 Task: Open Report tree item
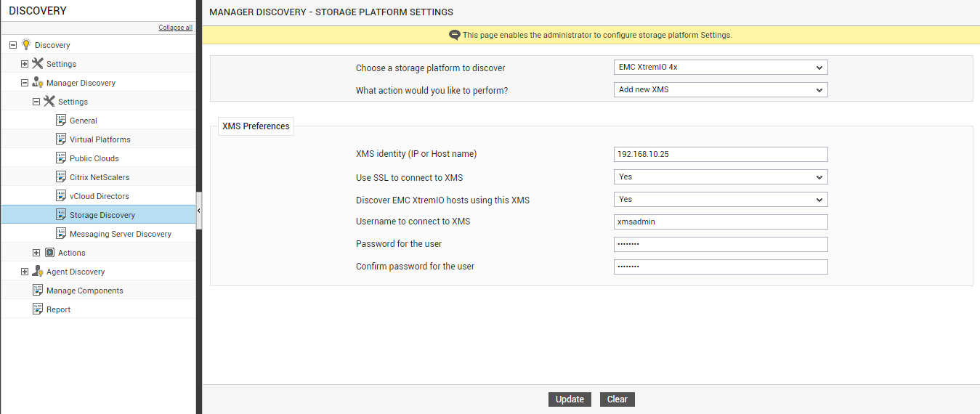(x=59, y=309)
